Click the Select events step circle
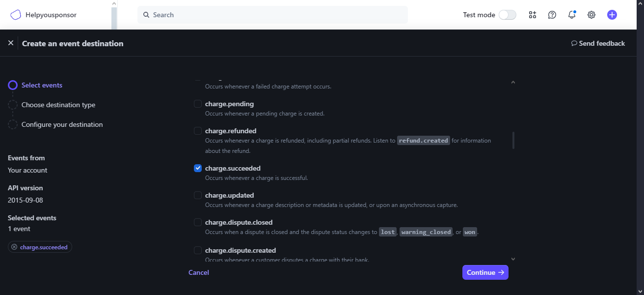This screenshot has width=644, height=295. [13, 85]
